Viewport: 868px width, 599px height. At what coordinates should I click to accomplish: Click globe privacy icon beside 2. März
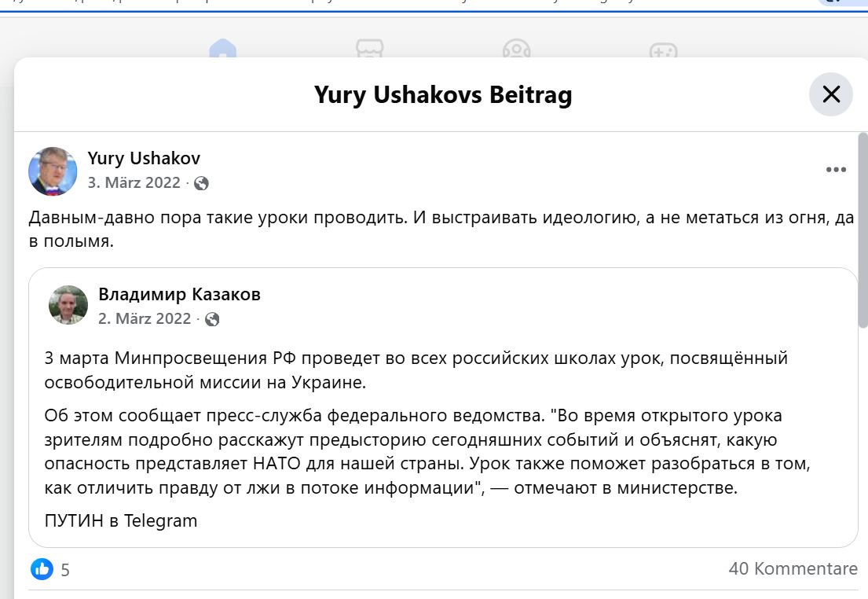(x=212, y=319)
